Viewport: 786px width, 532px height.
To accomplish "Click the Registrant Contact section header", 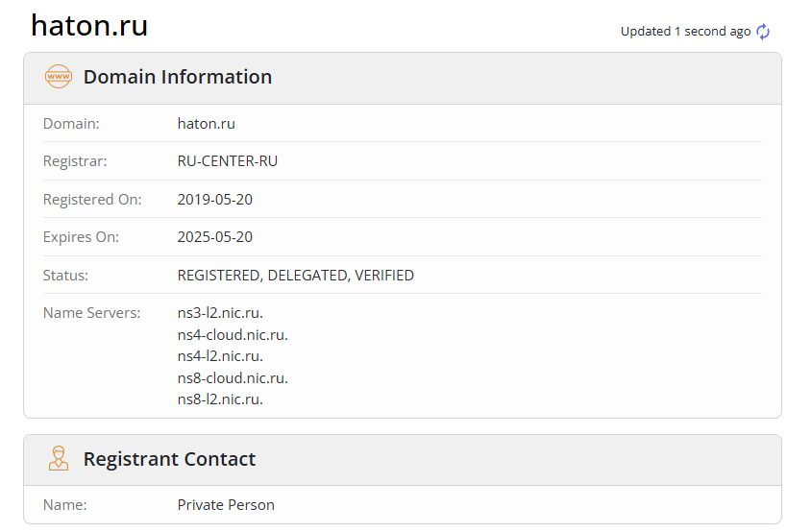I will pos(169,459).
